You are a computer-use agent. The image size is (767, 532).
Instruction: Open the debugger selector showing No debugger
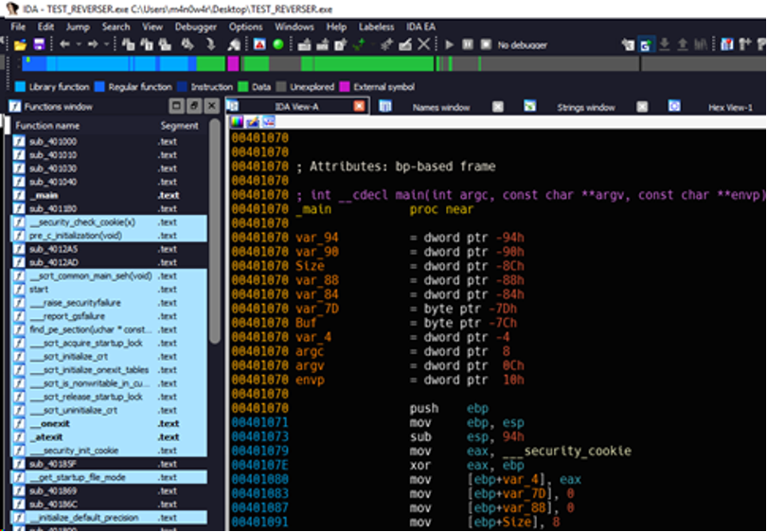pos(521,44)
